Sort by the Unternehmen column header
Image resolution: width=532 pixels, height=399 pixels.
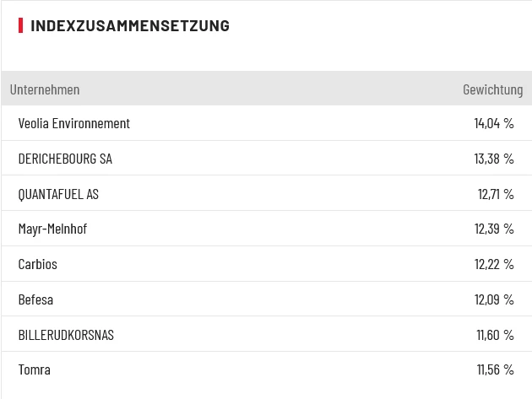tap(45, 89)
